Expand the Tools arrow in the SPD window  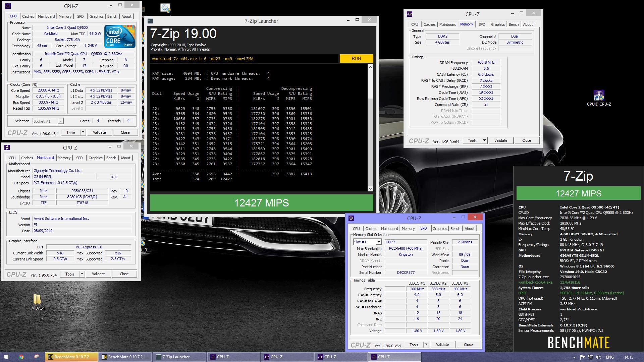(x=426, y=345)
